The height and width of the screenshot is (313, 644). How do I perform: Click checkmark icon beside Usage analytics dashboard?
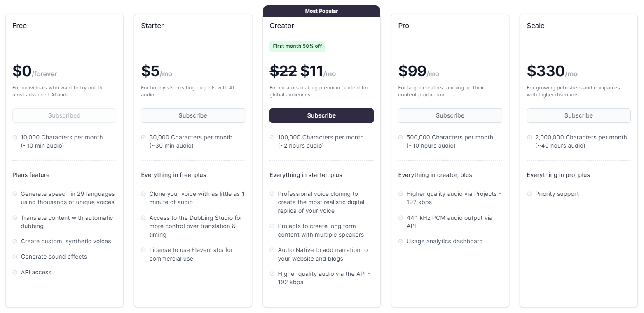click(400, 241)
